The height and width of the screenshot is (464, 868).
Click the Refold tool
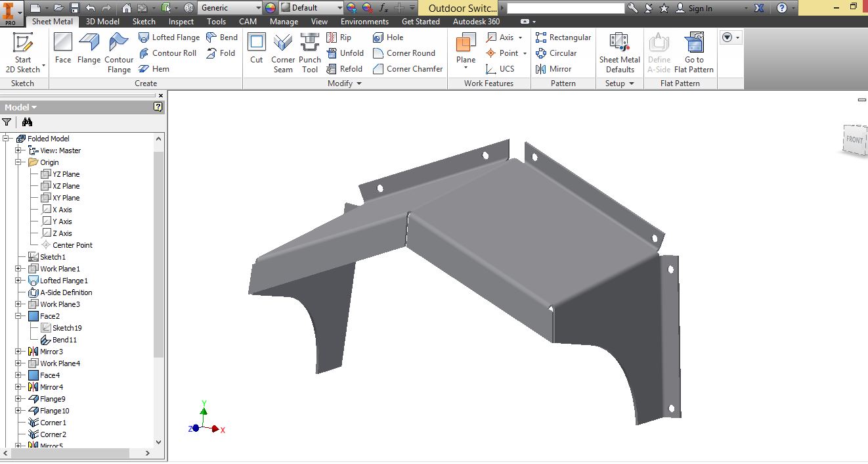tap(344, 69)
